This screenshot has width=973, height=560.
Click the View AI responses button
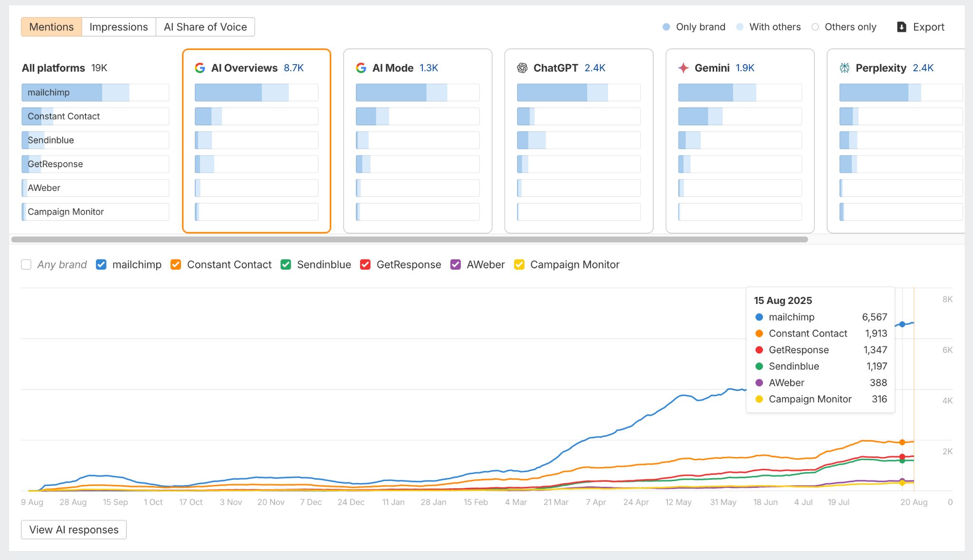(x=73, y=529)
